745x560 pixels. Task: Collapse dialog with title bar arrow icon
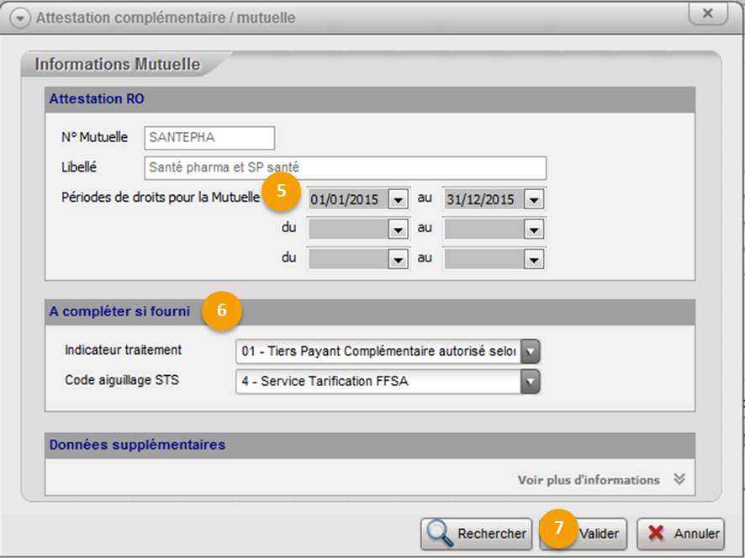(x=22, y=18)
